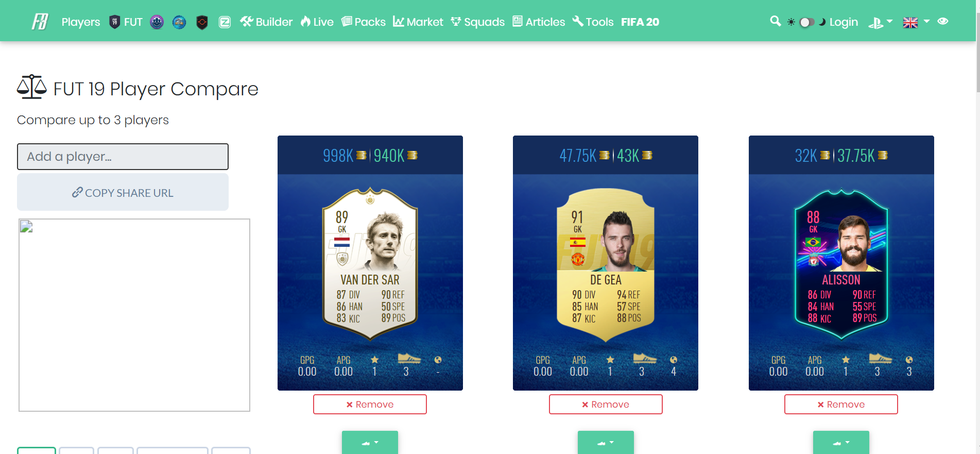The width and height of the screenshot is (980, 454).
Task: Click the FUTBIN logo icon
Action: (40, 22)
